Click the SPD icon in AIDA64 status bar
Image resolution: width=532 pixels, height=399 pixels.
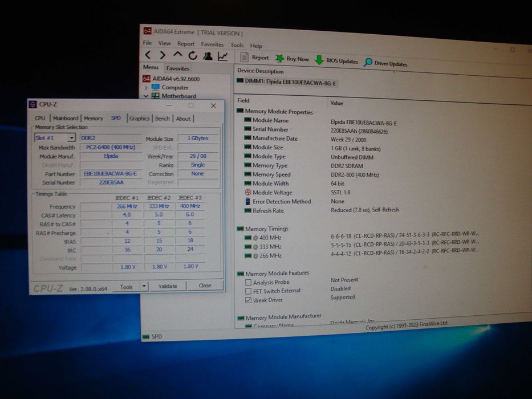pos(146,337)
